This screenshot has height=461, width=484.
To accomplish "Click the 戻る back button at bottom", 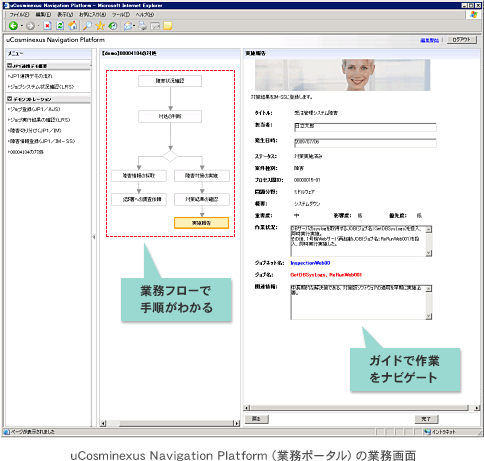I will coord(256,419).
